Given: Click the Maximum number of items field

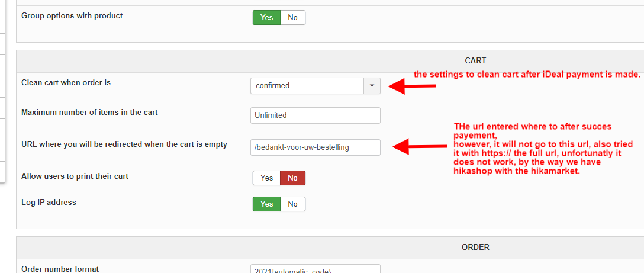Looking at the screenshot, I should coord(315,115).
